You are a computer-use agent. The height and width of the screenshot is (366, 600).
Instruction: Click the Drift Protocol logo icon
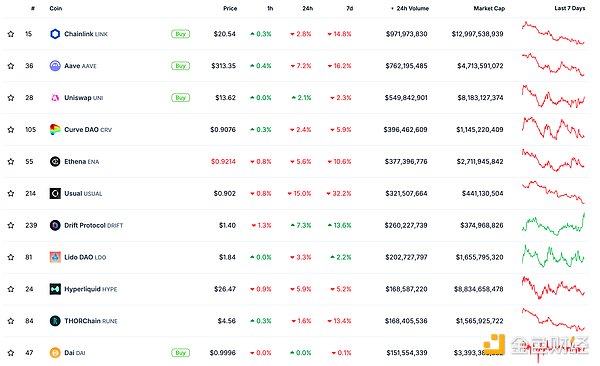(55, 225)
